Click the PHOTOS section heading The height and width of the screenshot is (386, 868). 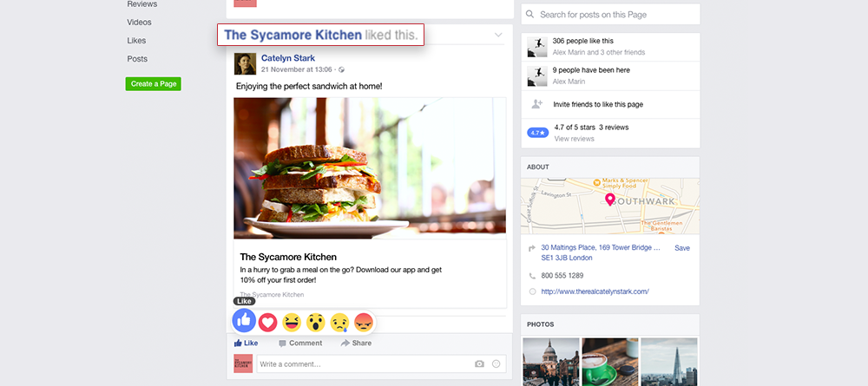tap(540, 324)
